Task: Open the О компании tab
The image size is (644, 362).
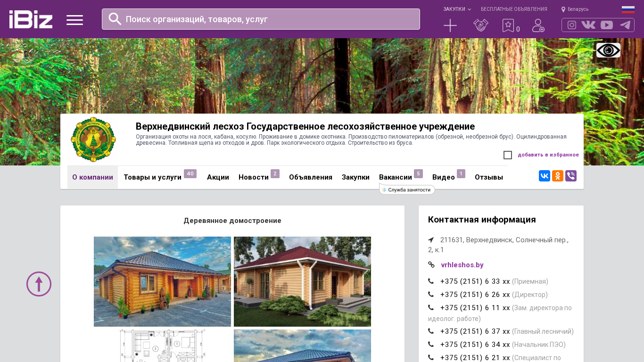Action: 92,177
